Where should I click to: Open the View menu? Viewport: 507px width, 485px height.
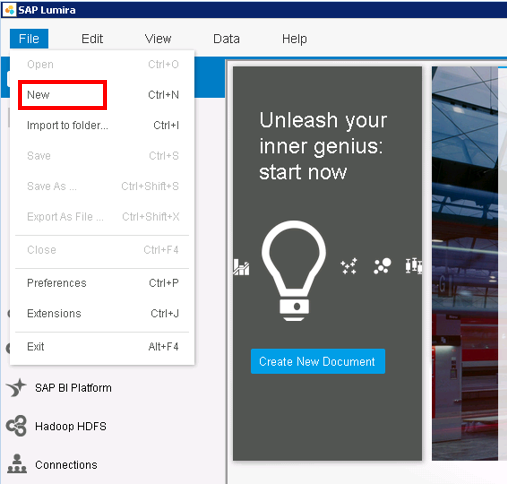(158, 39)
